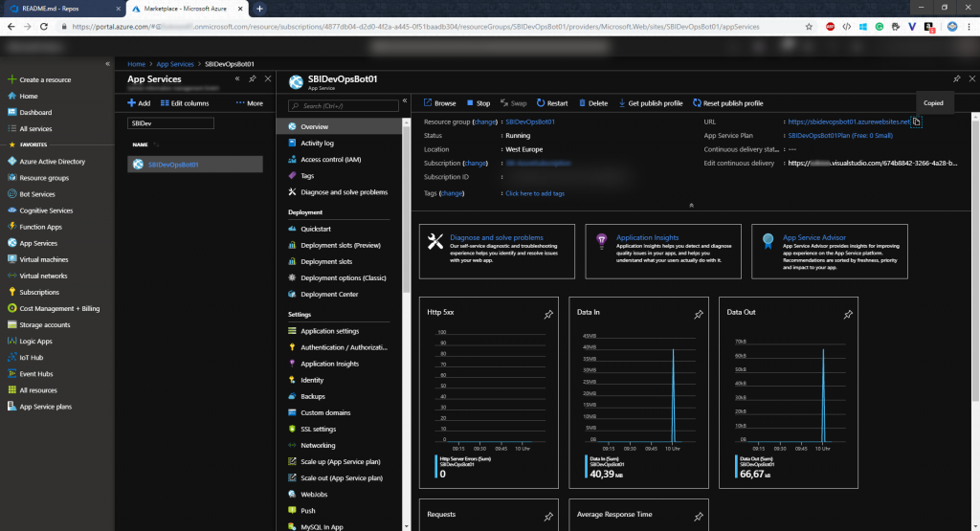This screenshot has height=531, width=980.
Task: Open Virtual machines in sidebar
Action: click(43, 259)
